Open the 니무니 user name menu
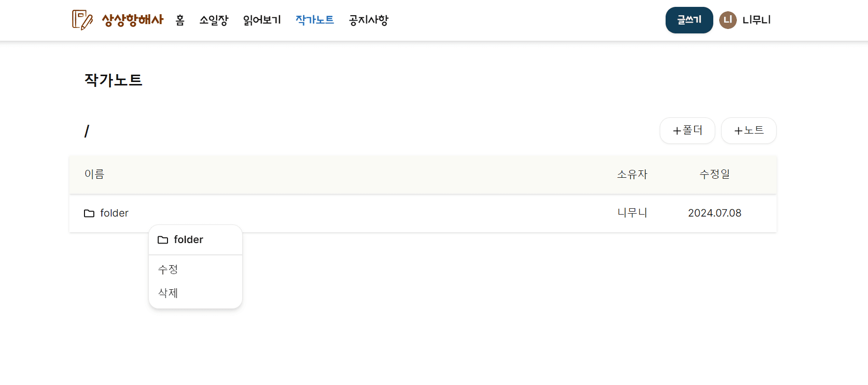Screen dimensions: 868x385 tap(756, 20)
